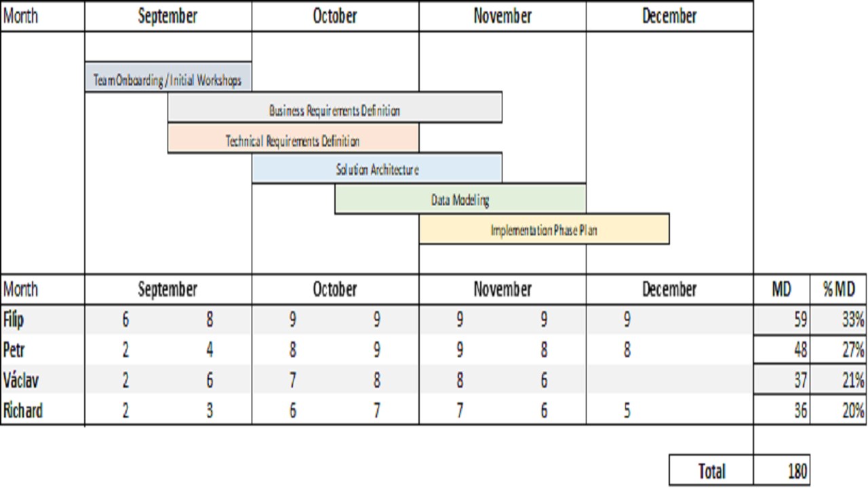The height and width of the screenshot is (488, 868).
Task: Select Richard's 20% cell
Action: [x=839, y=410]
